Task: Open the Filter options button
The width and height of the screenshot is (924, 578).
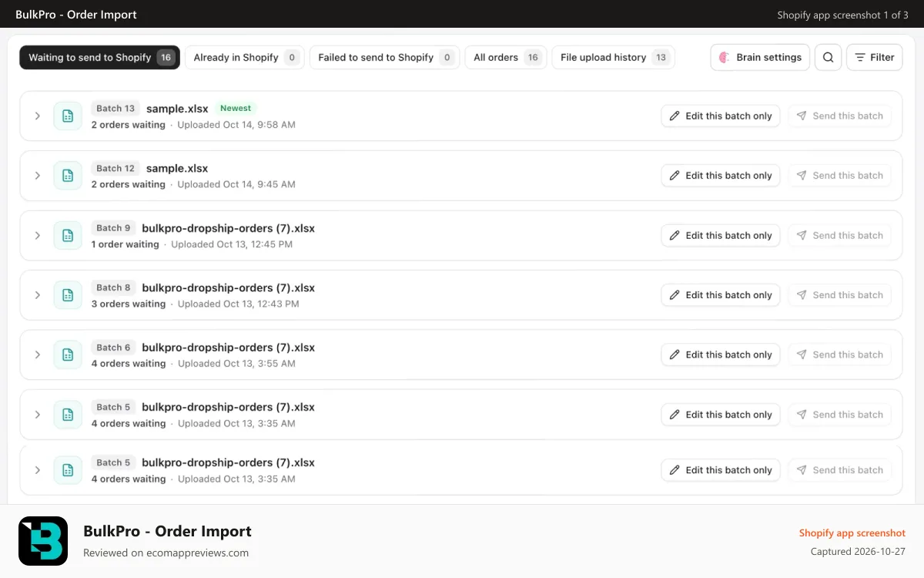Action: pyautogui.click(x=874, y=57)
